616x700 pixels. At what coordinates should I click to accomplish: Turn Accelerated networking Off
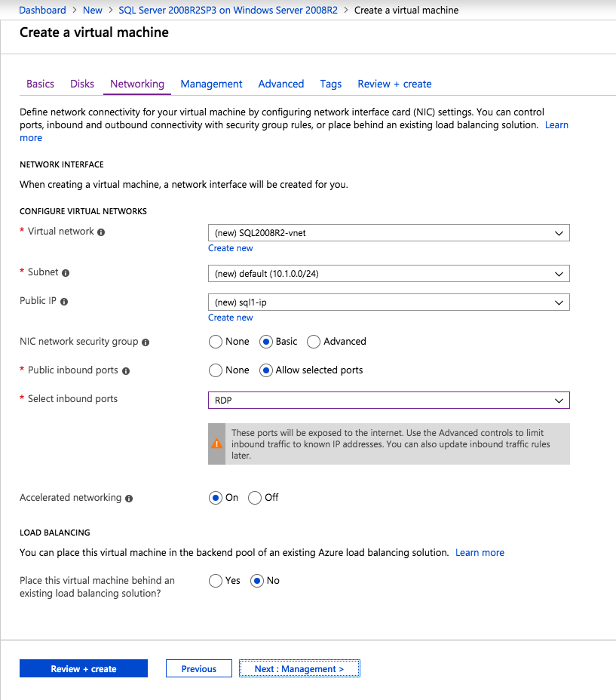255,498
